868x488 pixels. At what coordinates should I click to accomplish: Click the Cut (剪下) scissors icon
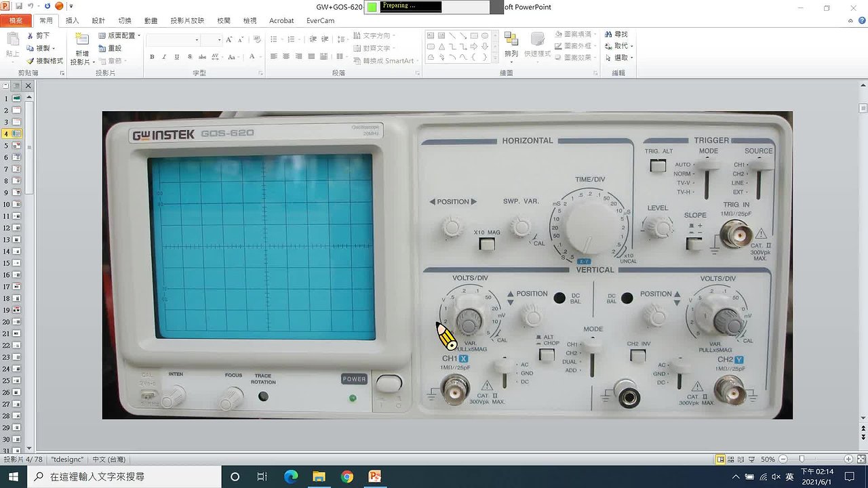[x=31, y=35]
